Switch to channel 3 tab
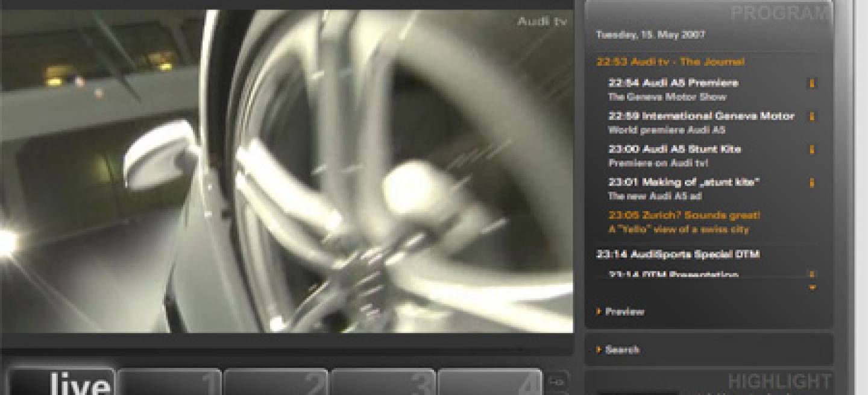 383,382
